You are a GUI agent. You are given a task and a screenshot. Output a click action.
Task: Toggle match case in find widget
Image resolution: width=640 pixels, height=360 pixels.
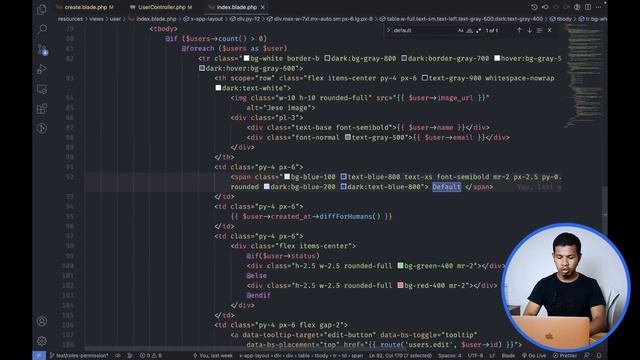[460, 31]
